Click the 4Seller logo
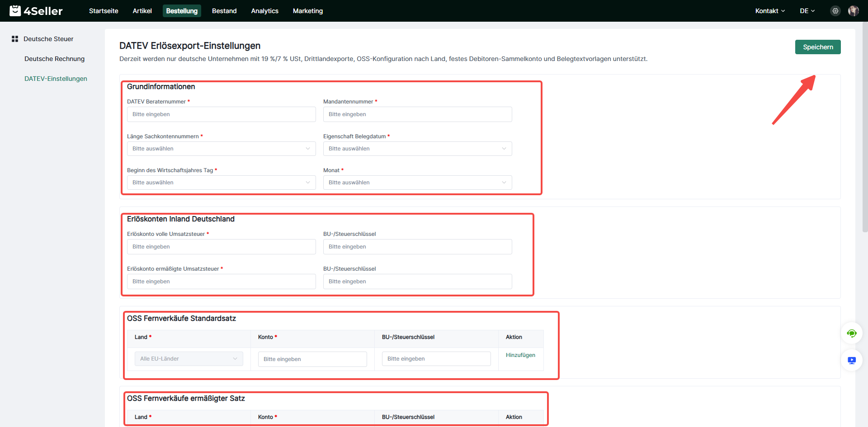 pos(36,11)
